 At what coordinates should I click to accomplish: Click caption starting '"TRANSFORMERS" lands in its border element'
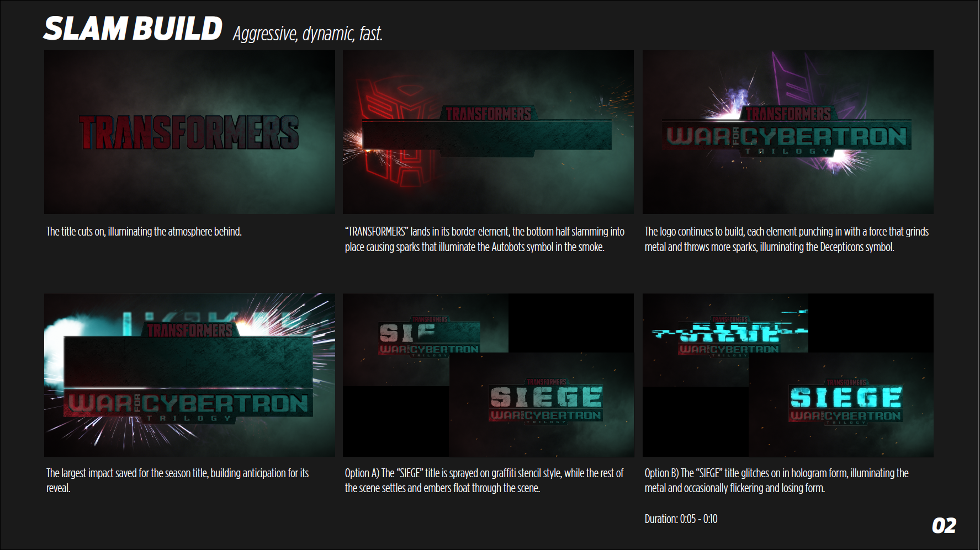(x=485, y=239)
